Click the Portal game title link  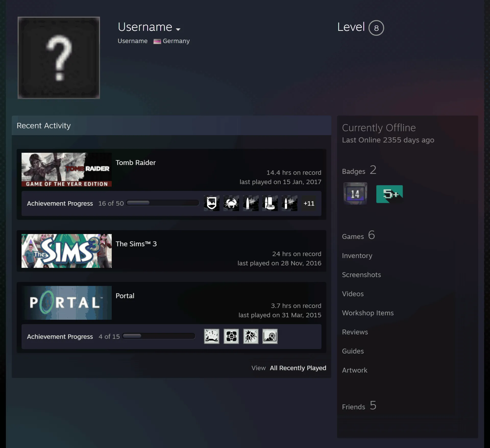coord(125,296)
